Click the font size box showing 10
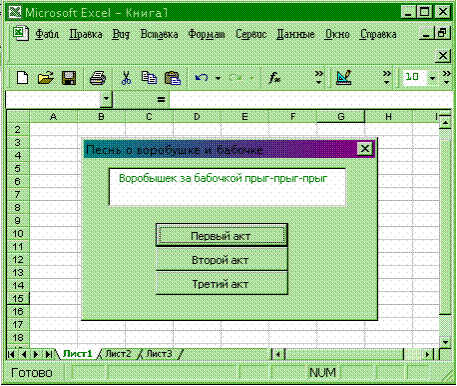Image resolution: width=457 pixels, height=386 pixels. (415, 78)
